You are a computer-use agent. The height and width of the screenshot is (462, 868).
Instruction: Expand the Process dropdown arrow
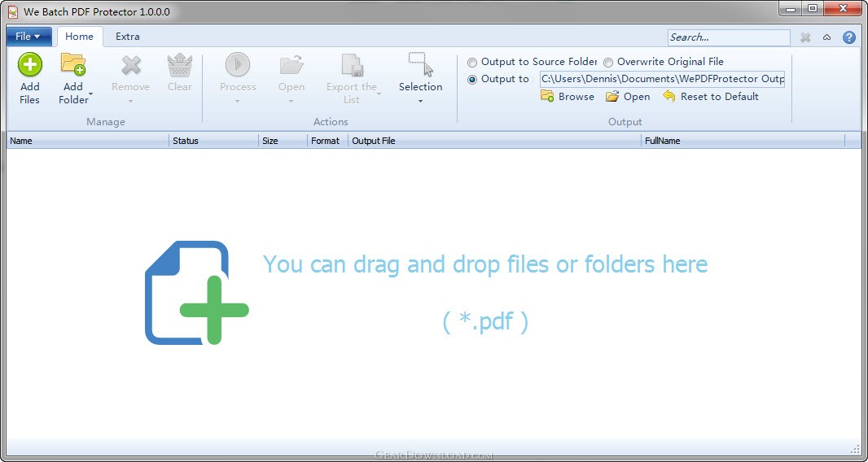[x=238, y=101]
